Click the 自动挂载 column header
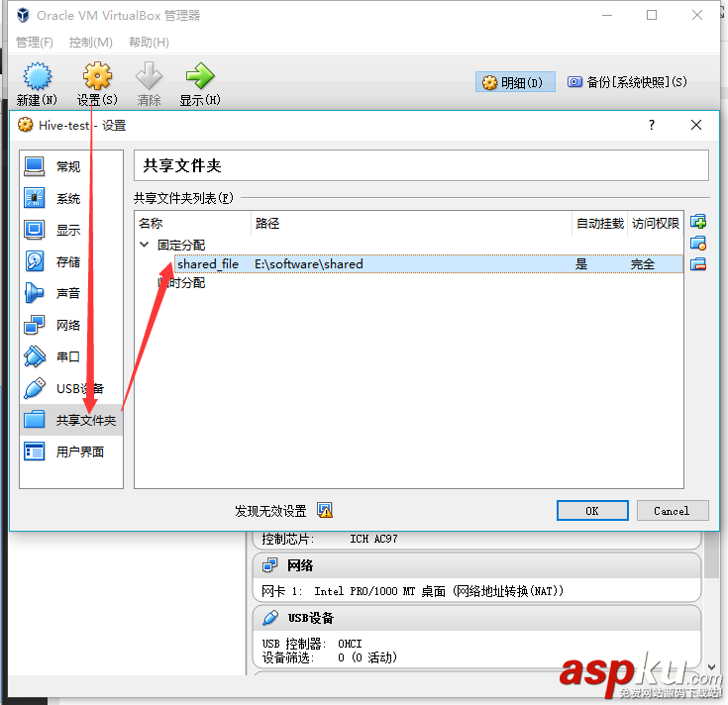This screenshot has width=728, height=705. [600, 223]
